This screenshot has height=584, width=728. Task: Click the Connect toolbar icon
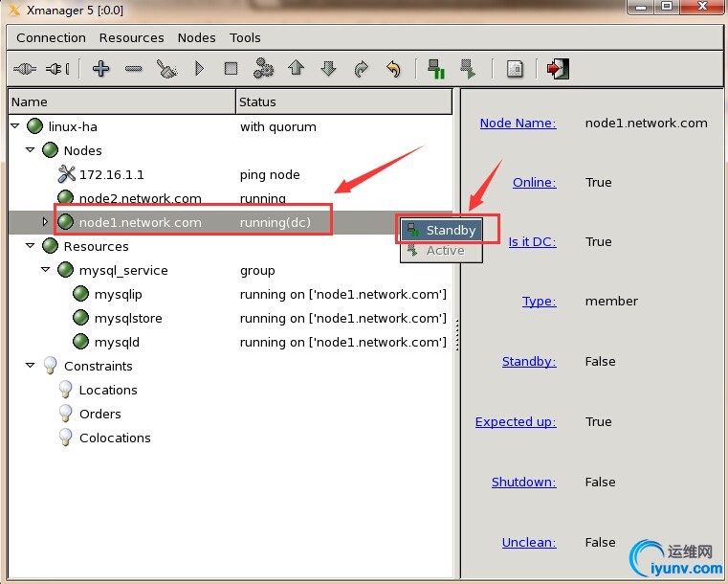click(x=25, y=69)
